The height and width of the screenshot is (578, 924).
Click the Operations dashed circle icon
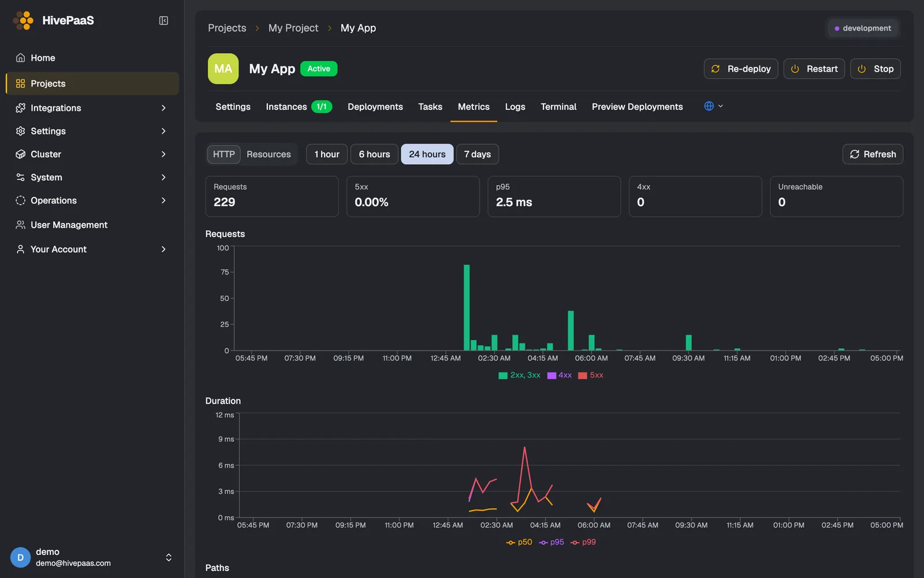20,201
